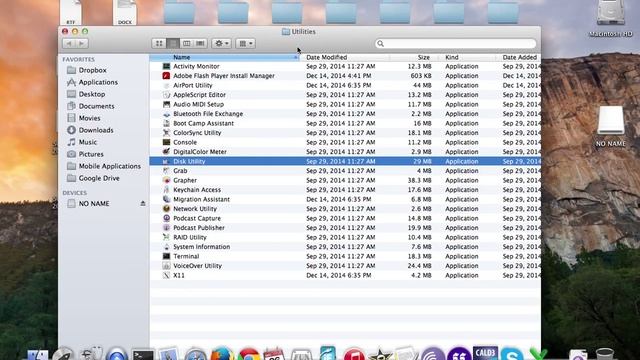Select the X11 app icon
The height and width of the screenshot is (360, 640).
pos(166,275)
